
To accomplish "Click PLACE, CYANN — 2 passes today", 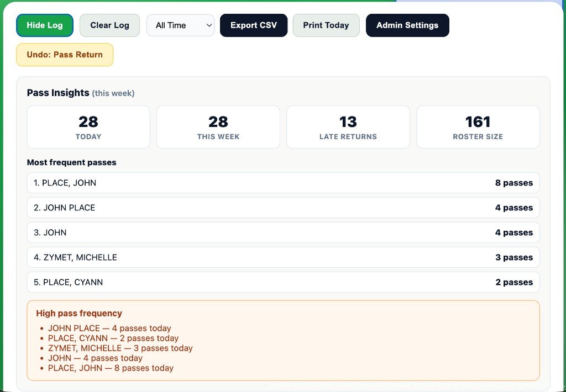I will click(113, 338).
